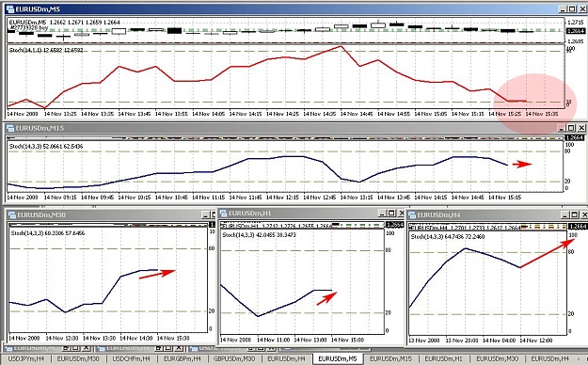Switch to the EURUSDm,M15 chart tab

click(x=390, y=359)
